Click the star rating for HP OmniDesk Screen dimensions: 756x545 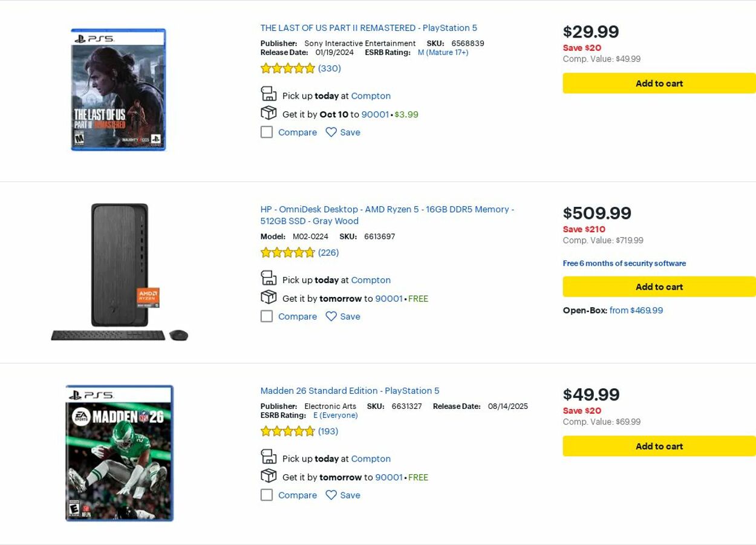[288, 253]
